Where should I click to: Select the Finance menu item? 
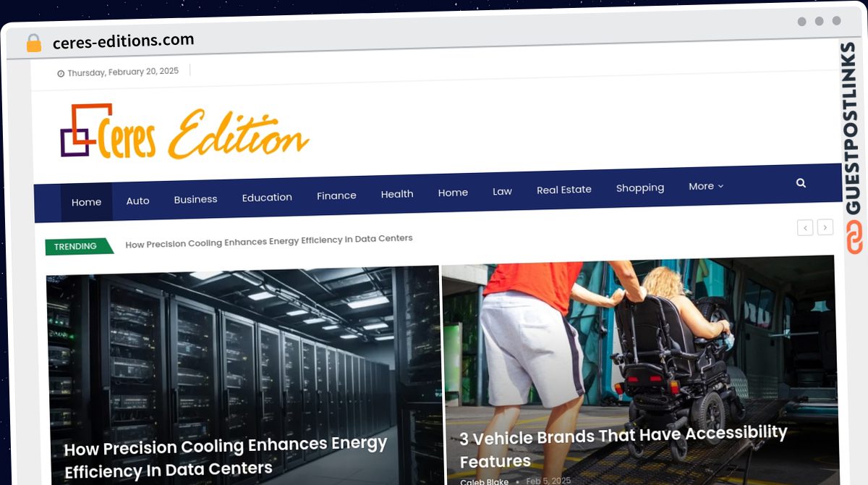[336, 195]
